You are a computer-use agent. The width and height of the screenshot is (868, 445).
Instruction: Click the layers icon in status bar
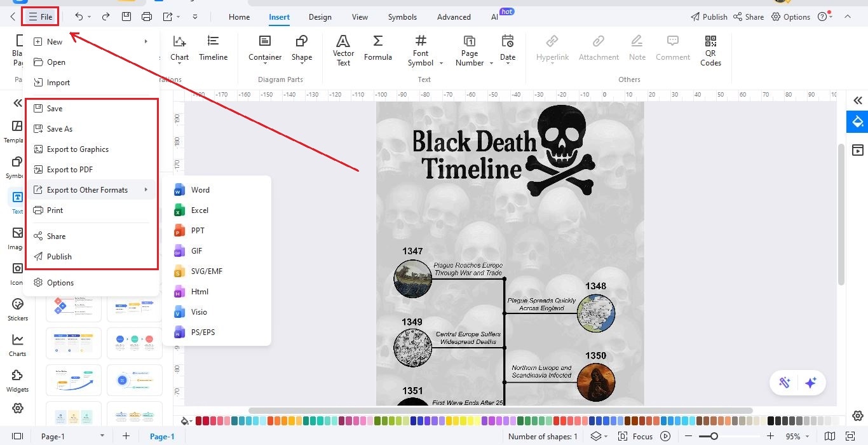(x=595, y=436)
